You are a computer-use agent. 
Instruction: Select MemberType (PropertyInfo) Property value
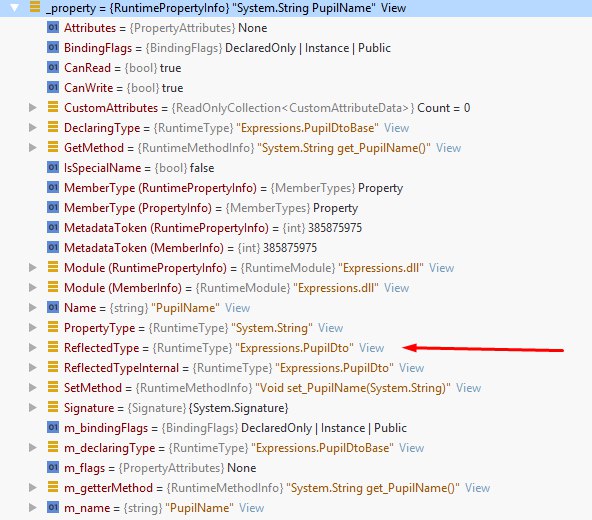click(x=336, y=208)
